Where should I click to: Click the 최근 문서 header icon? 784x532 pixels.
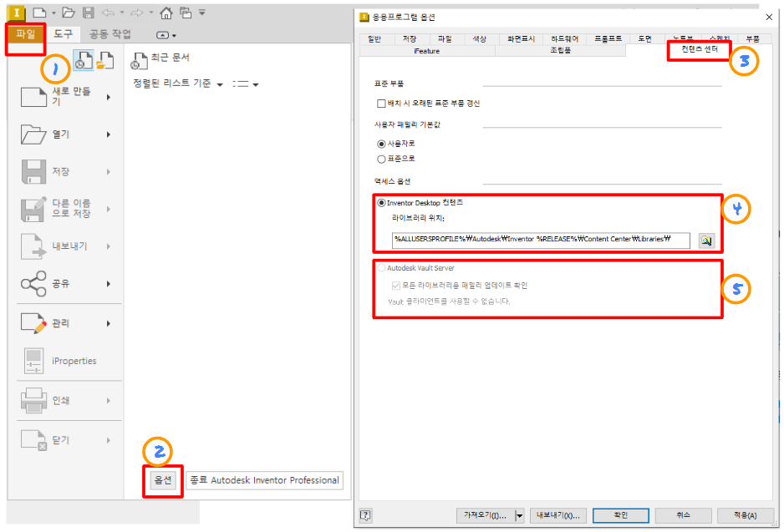pos(139,61)
